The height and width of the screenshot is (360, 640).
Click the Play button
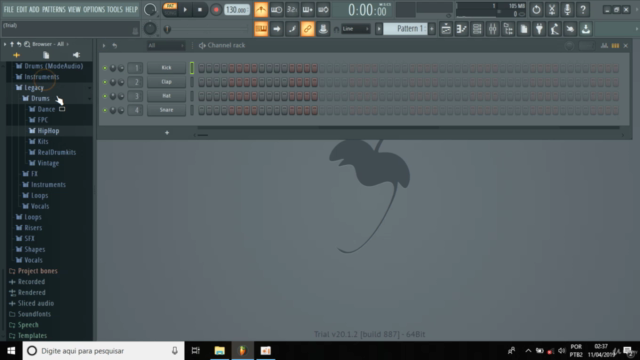click(x=185, y=9)
